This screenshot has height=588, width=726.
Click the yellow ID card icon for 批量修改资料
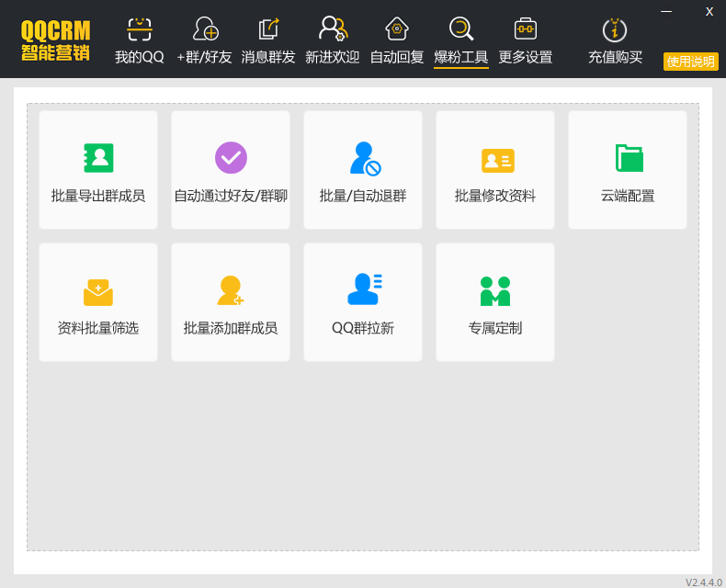tap(498, 161)
